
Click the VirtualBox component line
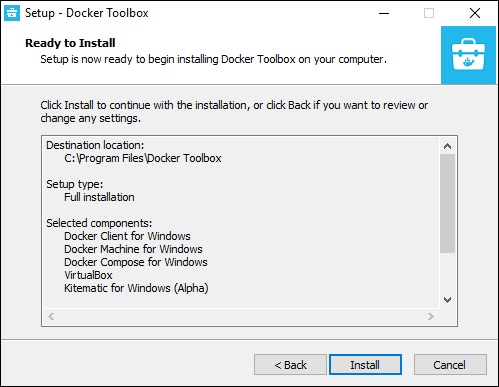pos(88,275)
